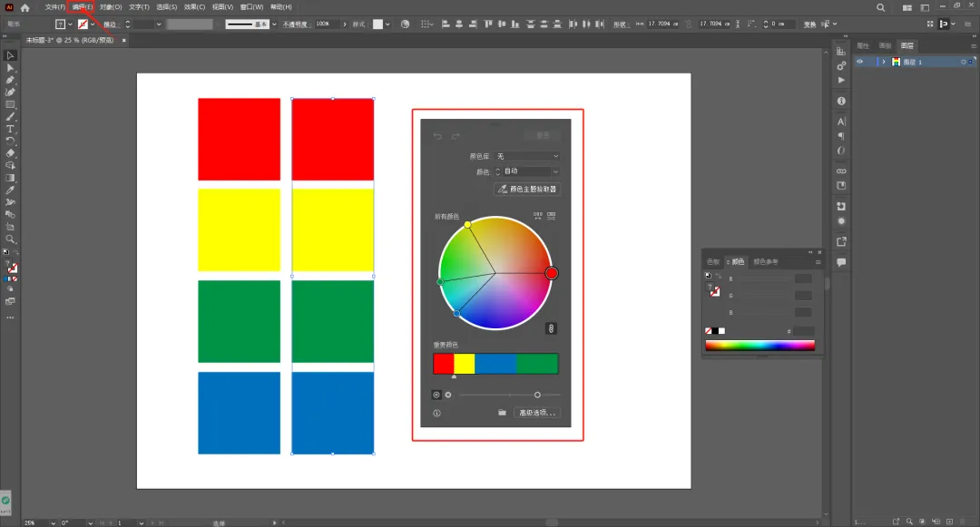This screenshot has height=527, width=980.
Task: Expand the 图层 1 layer chevron
Action: [883, 62]
